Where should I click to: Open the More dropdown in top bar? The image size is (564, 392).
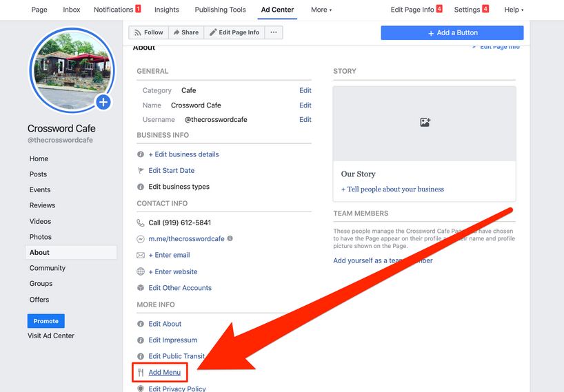[x=321, y=10]
